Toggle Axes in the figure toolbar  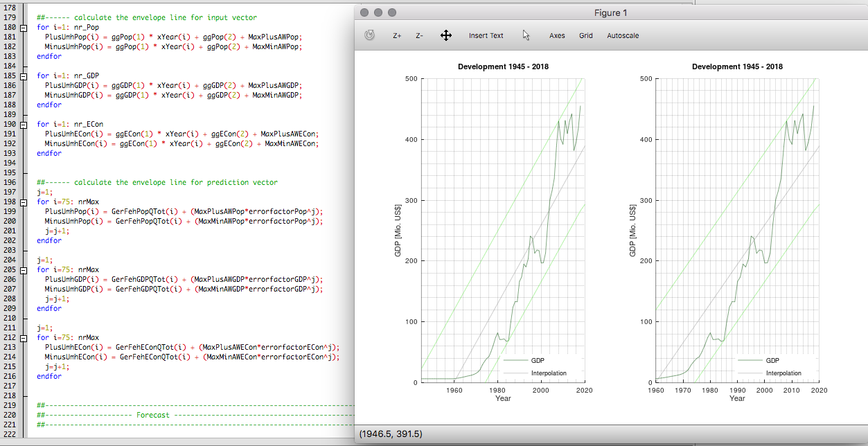point(557,35)
